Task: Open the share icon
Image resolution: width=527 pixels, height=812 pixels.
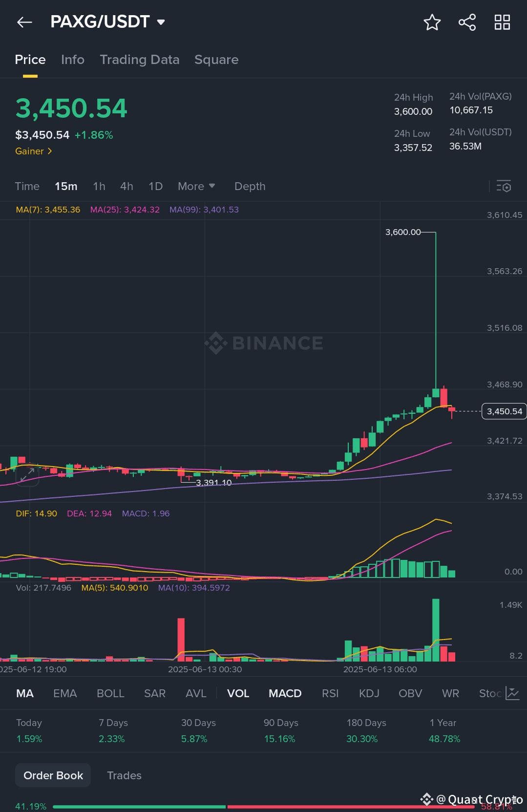Action: click(x=467, y=22)
